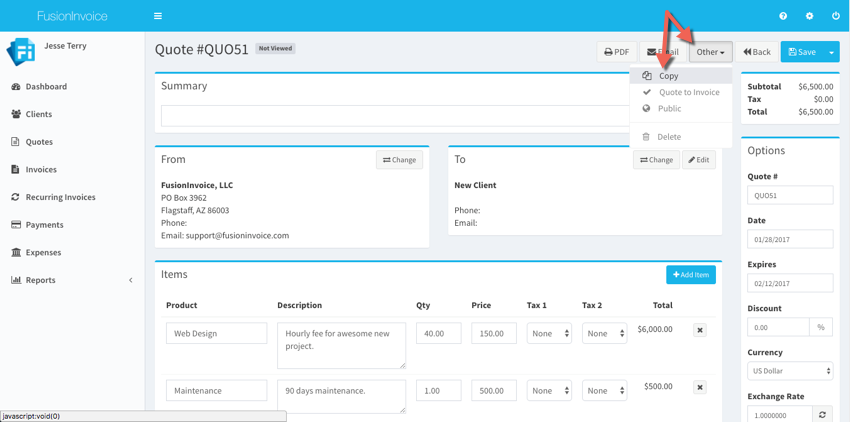Open Tax 1 dropdown for Web Design
The height and width of the screenshot is (422, 850).
(549, 334)
